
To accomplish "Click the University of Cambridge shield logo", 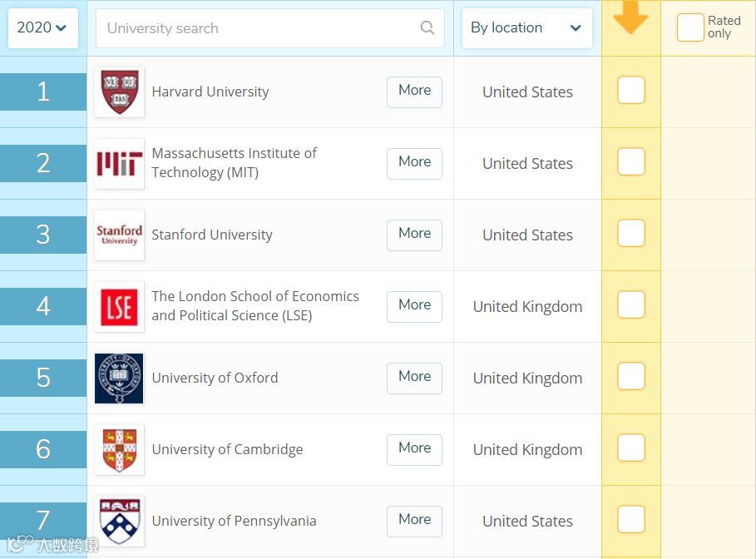I will [119, 449].
